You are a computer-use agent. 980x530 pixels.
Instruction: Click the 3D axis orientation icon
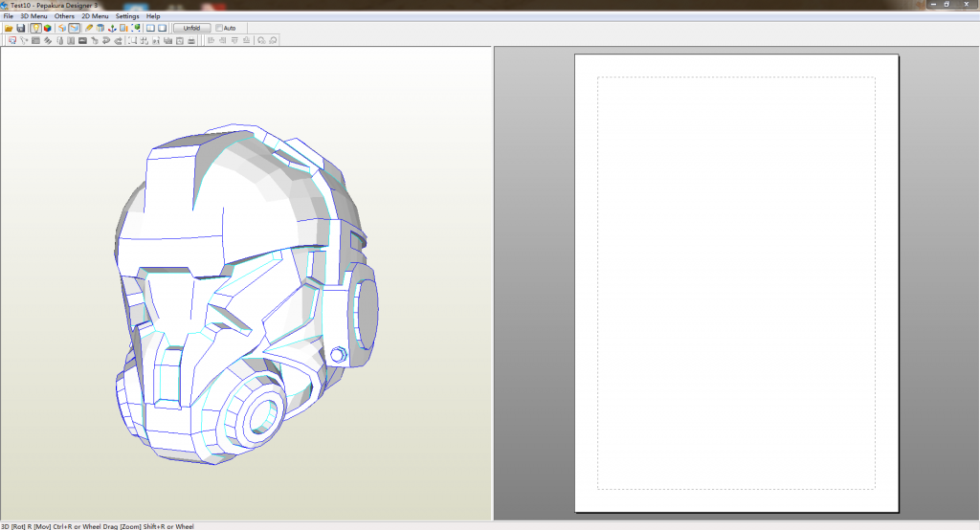(x=113, y=28)
